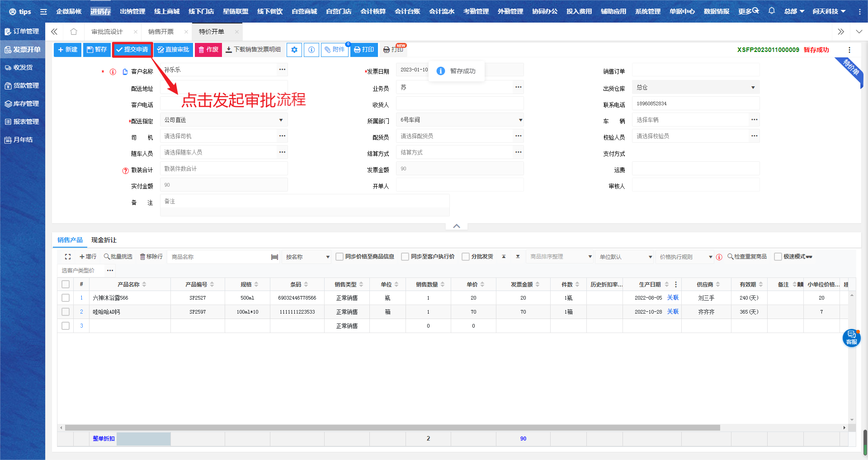Click 提交申请 to submit for approval
868x460 pixels.
click(132, 50)
